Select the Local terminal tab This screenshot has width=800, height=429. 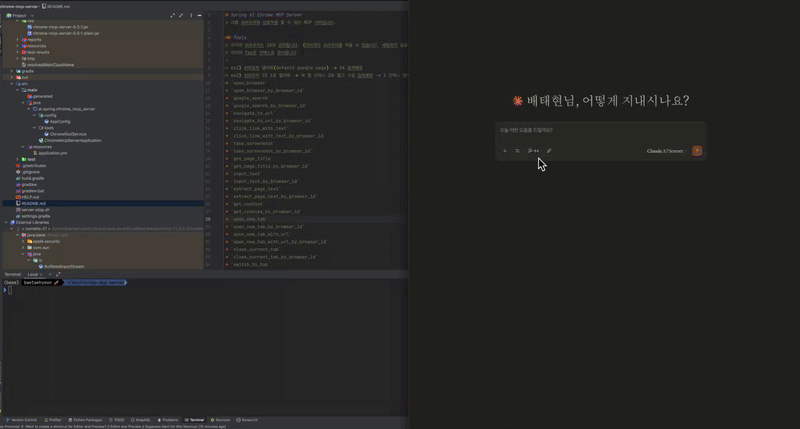pos(33,274)
